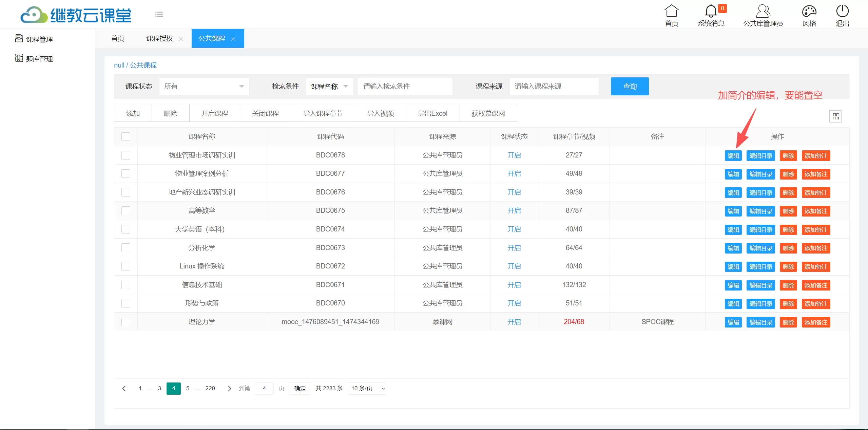Click the 公共库管理员 user icon

(x=763, y=11)
